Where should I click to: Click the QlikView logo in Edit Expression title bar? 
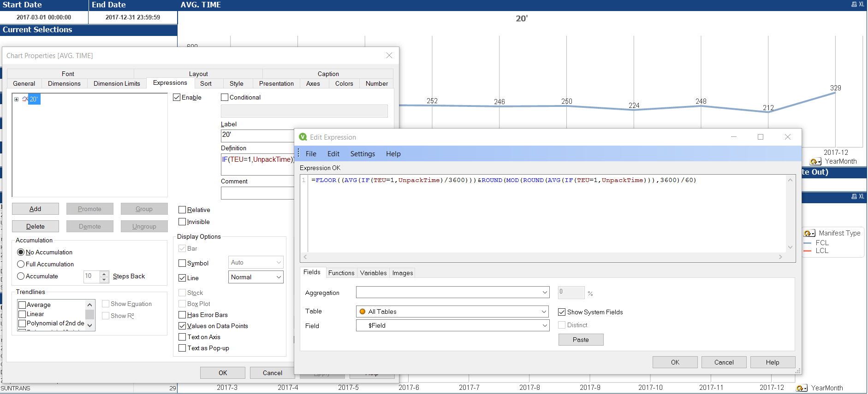pos(303,137)
